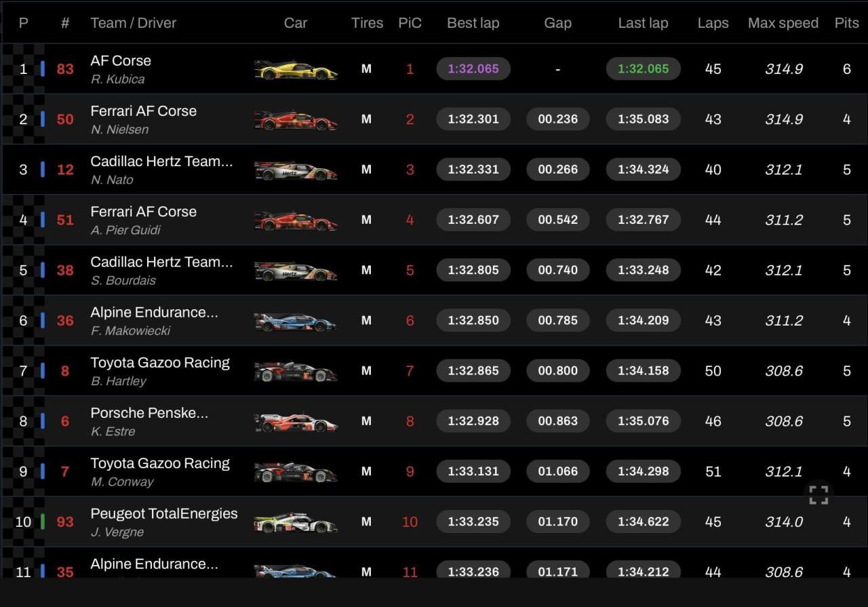The image size is (868, 607).
Task: Click best lap time 1:32.607
Action: tap(473, 220)
